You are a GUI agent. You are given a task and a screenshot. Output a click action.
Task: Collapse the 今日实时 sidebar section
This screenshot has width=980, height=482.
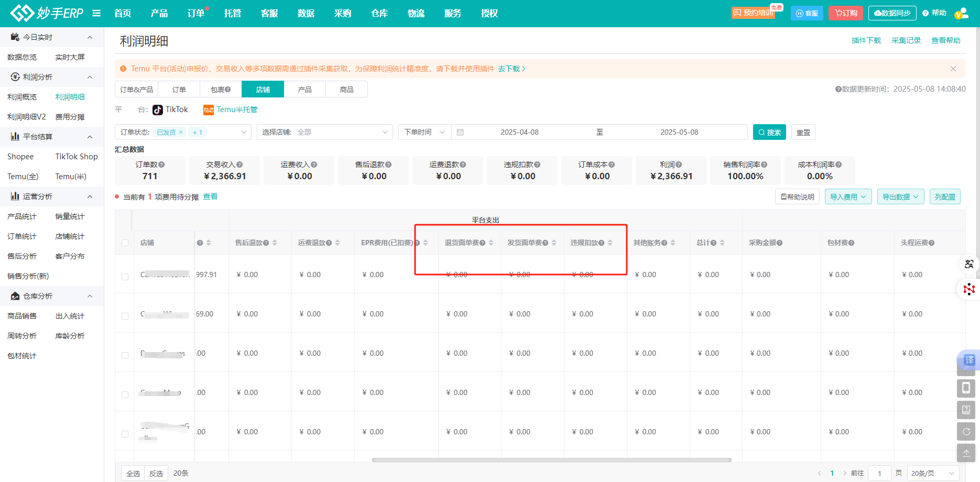90,37
